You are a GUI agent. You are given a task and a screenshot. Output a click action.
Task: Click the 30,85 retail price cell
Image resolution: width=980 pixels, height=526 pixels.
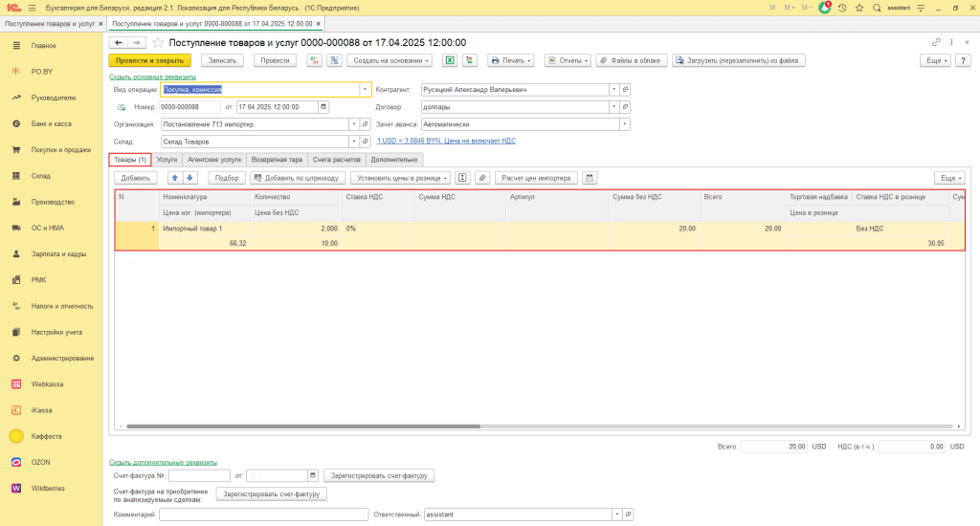coord(867,243)
